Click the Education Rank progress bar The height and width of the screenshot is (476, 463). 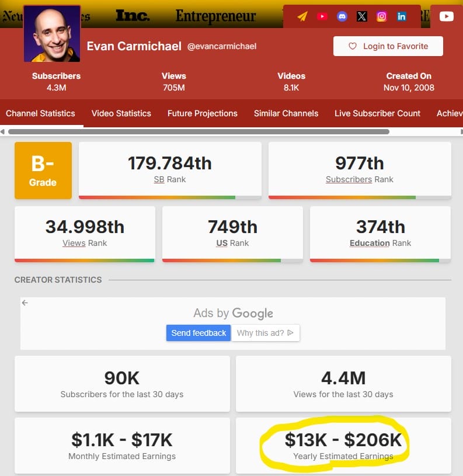pos(380,260)
